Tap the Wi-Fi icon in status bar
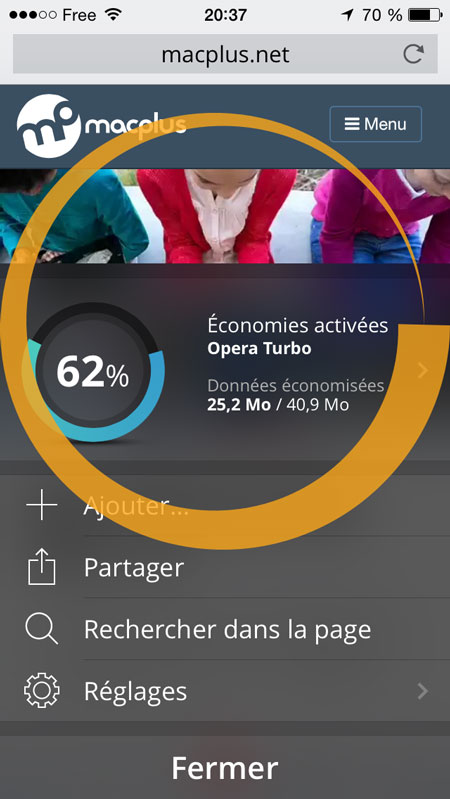Screen dimensions: 450x799 point(113,15)
